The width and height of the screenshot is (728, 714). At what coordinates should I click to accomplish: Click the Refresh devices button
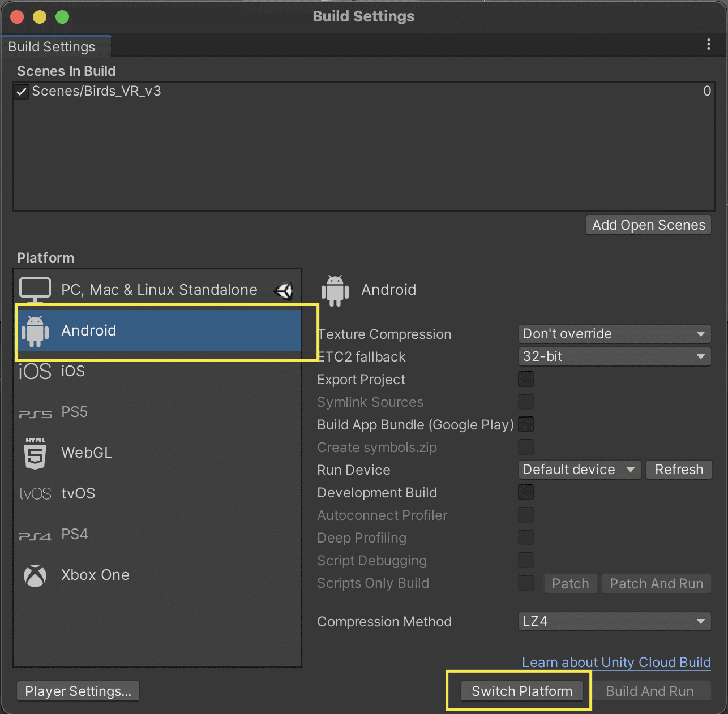pyautogui.click(x=679, y=470)
